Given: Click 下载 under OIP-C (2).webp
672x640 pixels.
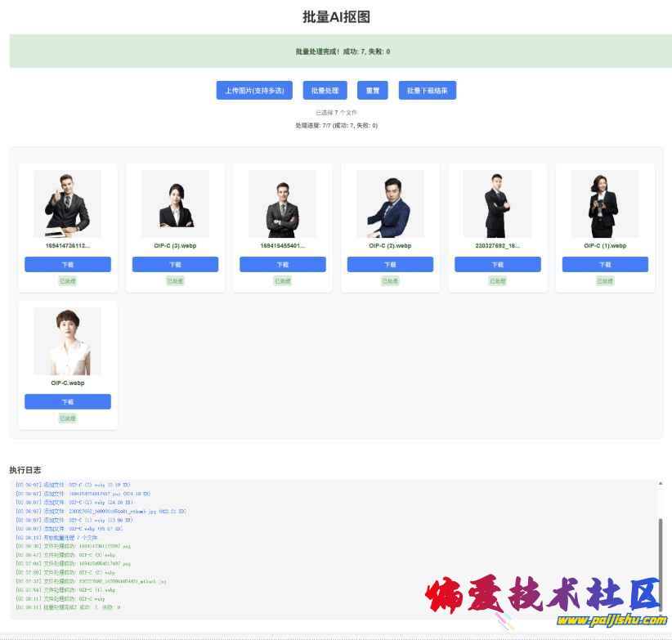Looking at the screenshot, I should tap(390, 264).
